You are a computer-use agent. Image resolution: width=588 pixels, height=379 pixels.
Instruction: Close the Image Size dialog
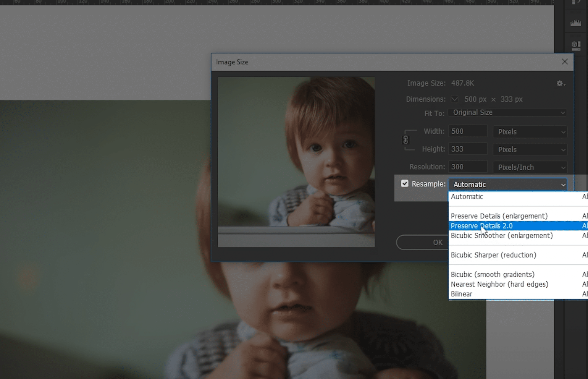(x=565, y=62)
